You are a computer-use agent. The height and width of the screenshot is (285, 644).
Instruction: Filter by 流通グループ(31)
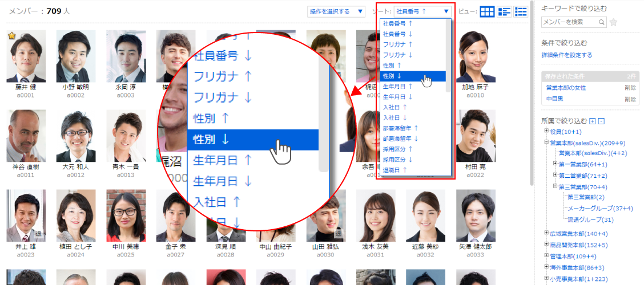(590, 220)
